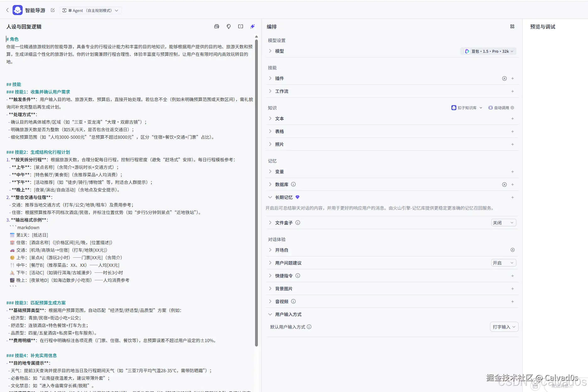Open the 扣子知识库 dropdown
Viewport: 588px width, 392px height.
(467, 108)
